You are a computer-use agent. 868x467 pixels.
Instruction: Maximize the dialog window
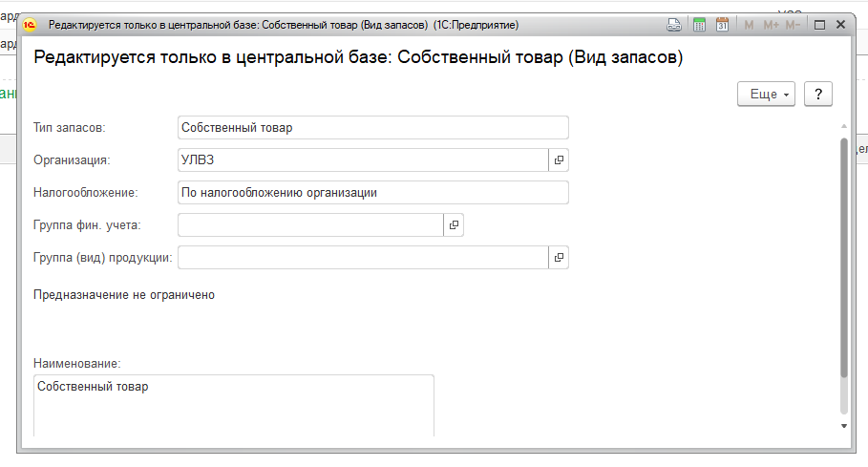coord(820,25)
